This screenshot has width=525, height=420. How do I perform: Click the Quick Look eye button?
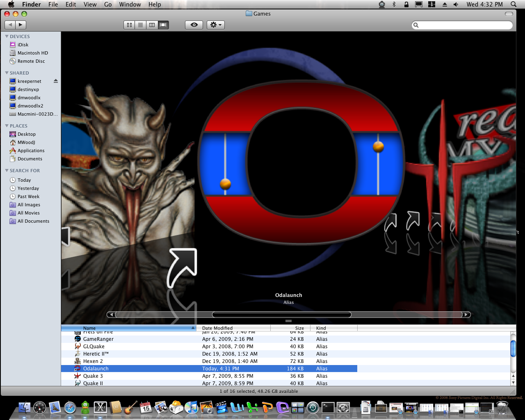(x=194, y=25)
